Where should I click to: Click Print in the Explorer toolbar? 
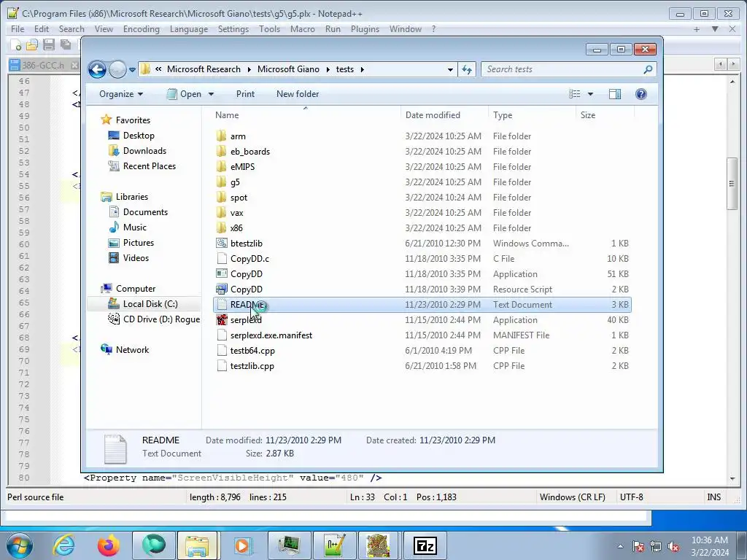245,94
